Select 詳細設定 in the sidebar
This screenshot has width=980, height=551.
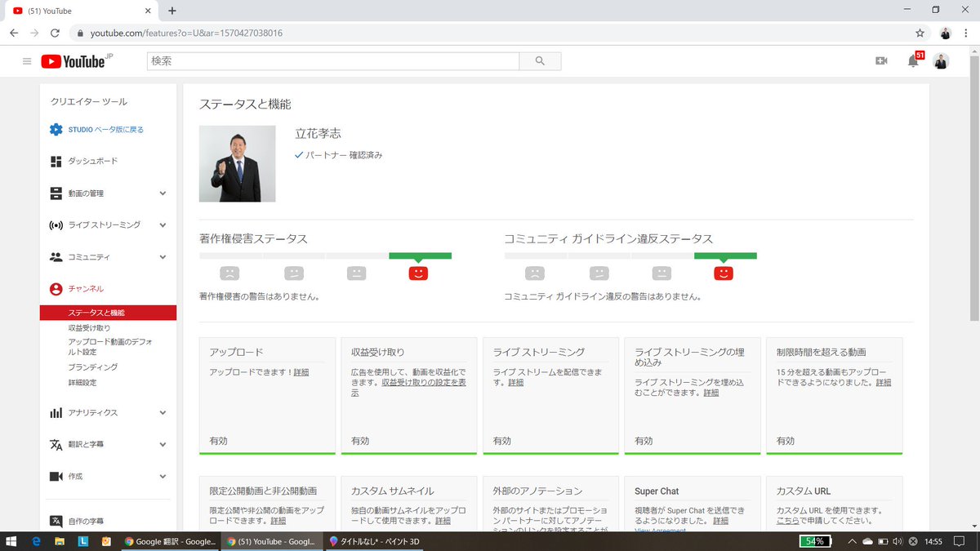(x=82, y=383)
